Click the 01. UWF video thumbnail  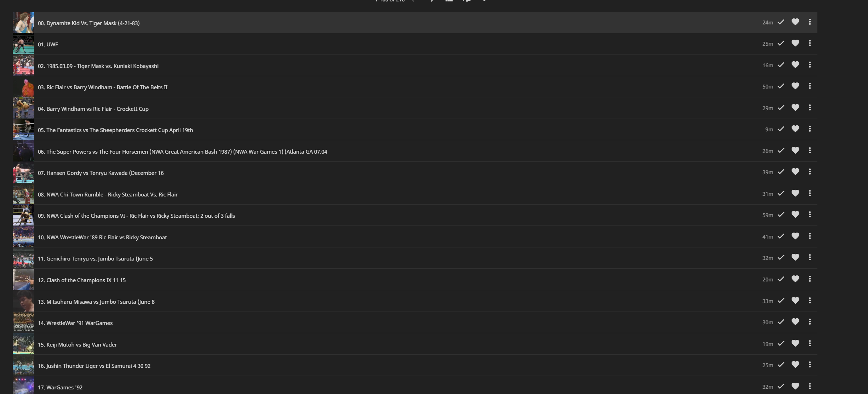(x=23, y=44)
